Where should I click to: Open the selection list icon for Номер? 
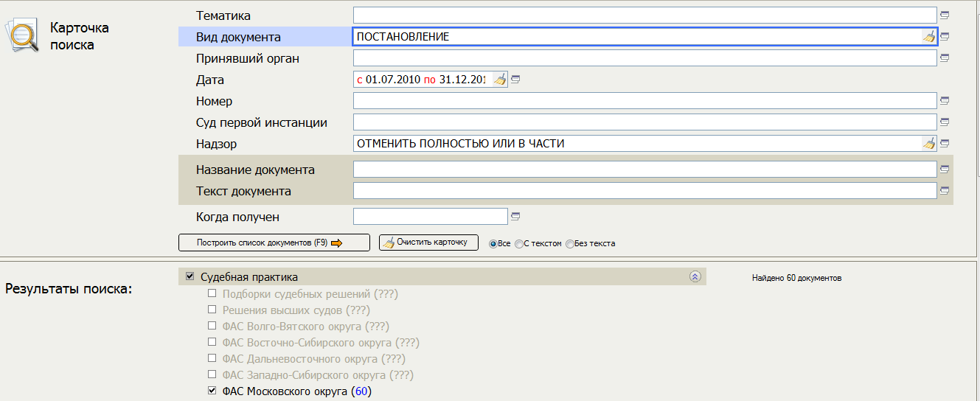click(945, 101)
